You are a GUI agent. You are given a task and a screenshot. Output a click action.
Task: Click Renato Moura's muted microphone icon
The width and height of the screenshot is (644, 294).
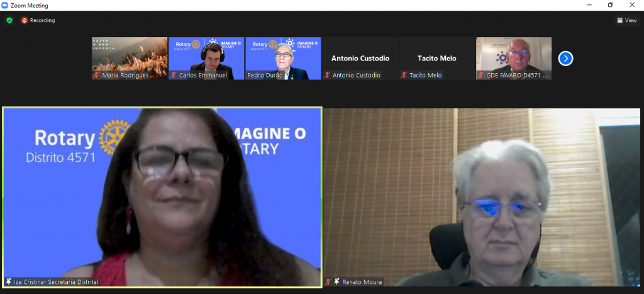[329, 281]
